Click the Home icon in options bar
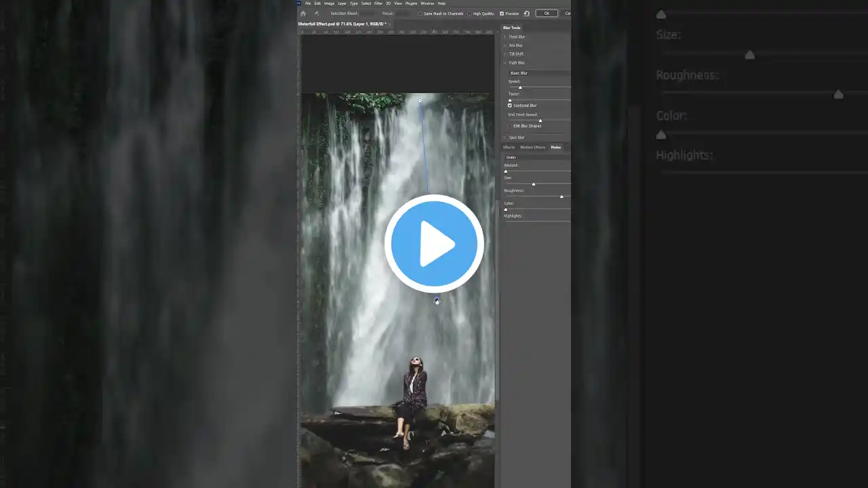The image size is (868, 488). pyautogui.click(x=303, y=14)
